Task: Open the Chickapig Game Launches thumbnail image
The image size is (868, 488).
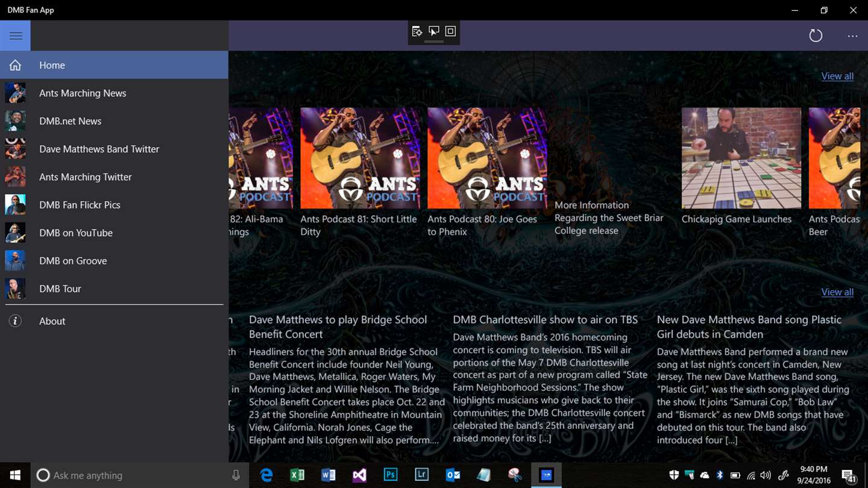Action: tap(741, 158)
